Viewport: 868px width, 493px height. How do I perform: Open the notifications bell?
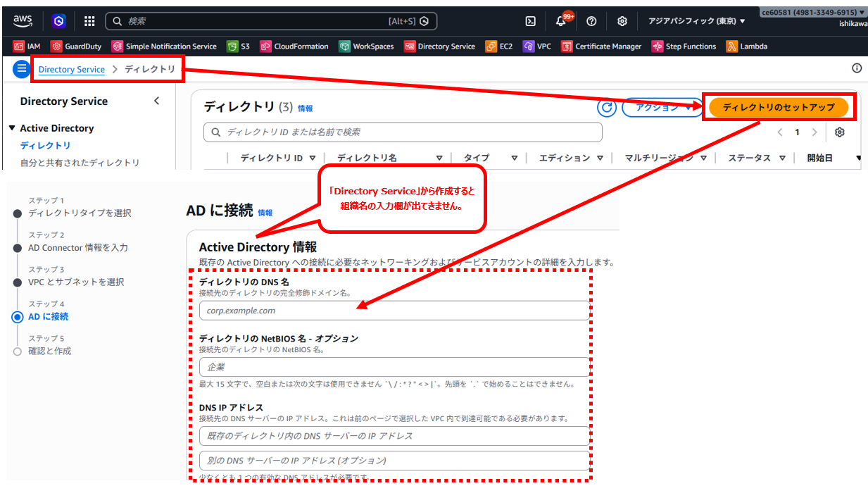pos(560,21)
